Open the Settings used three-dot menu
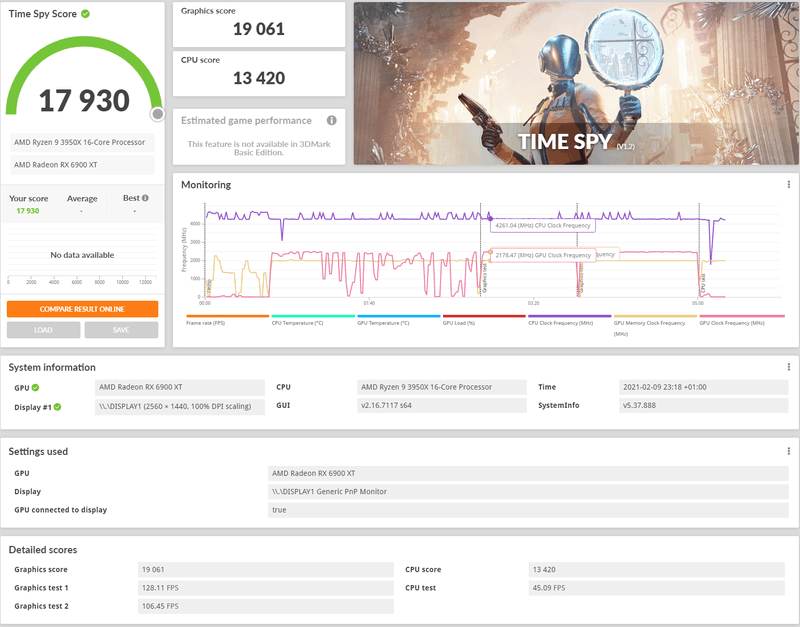The image size is (800, 627). coord(788,451)
